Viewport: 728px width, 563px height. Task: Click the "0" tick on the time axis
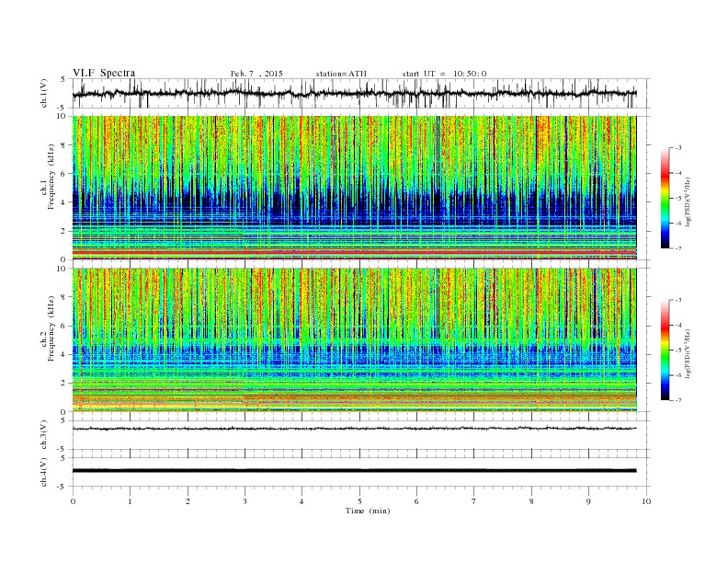point(73,501)
